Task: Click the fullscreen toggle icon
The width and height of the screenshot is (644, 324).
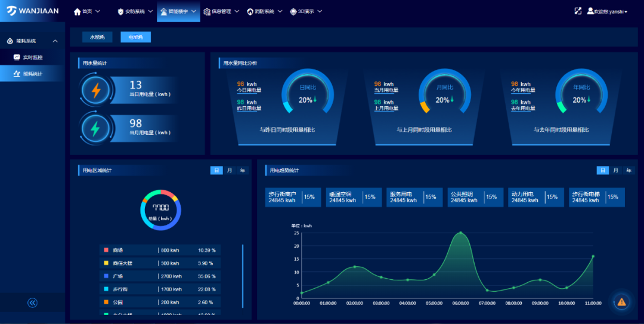Action: pos(577,11)
